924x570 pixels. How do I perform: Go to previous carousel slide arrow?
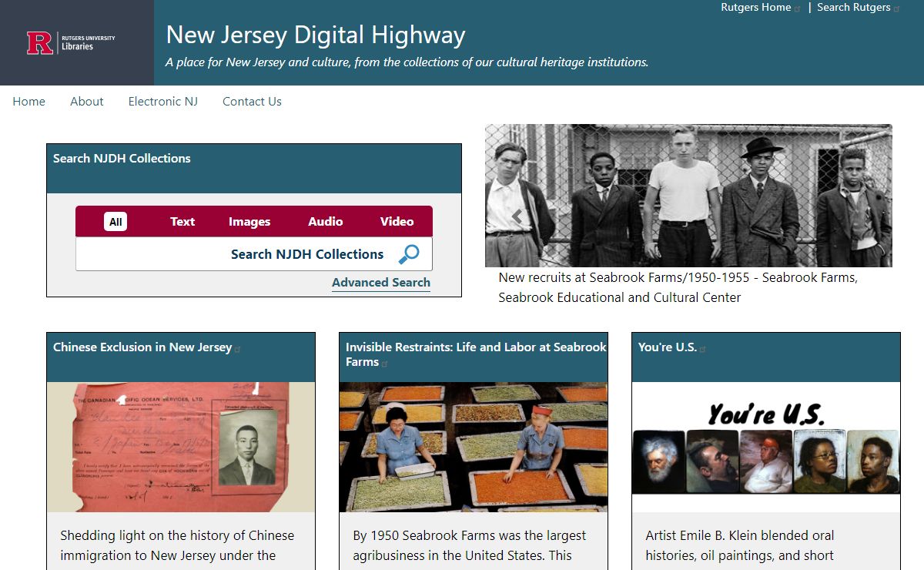517,217
